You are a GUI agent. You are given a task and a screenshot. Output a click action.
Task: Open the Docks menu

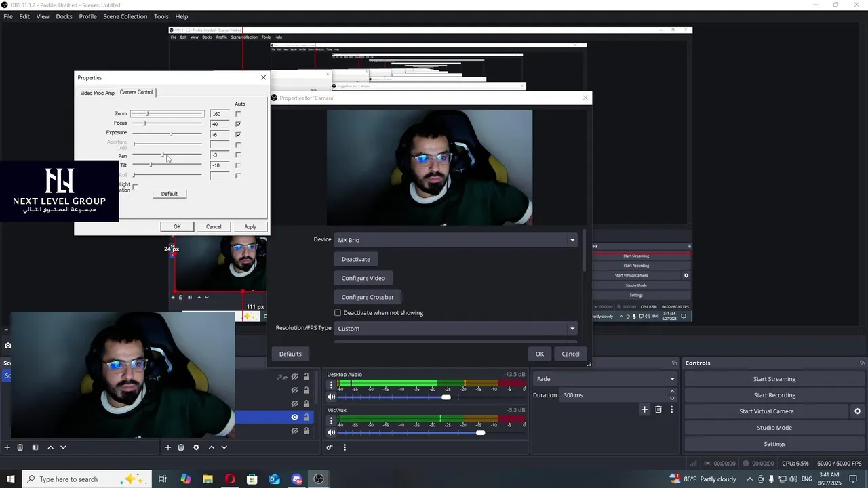[x=64, y=16]
